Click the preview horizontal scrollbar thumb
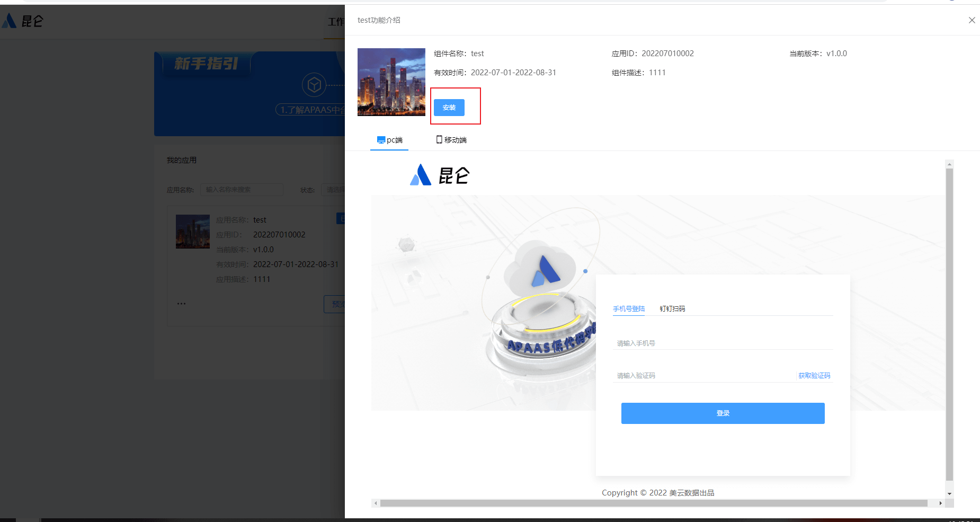 click(654, 503)
